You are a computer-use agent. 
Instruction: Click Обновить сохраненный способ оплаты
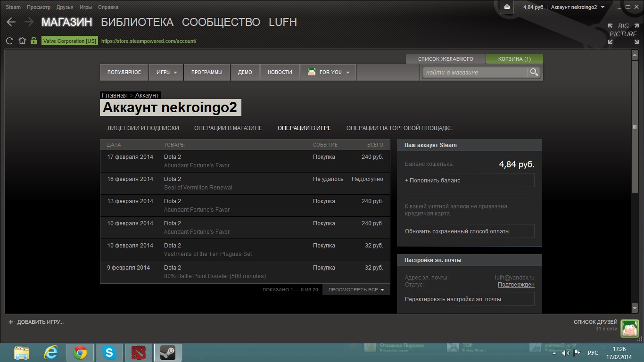click(x=470, y=231)
